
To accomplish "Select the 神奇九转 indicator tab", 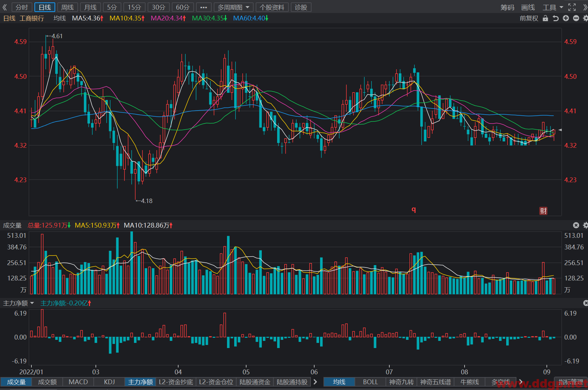I will (402, 382).
